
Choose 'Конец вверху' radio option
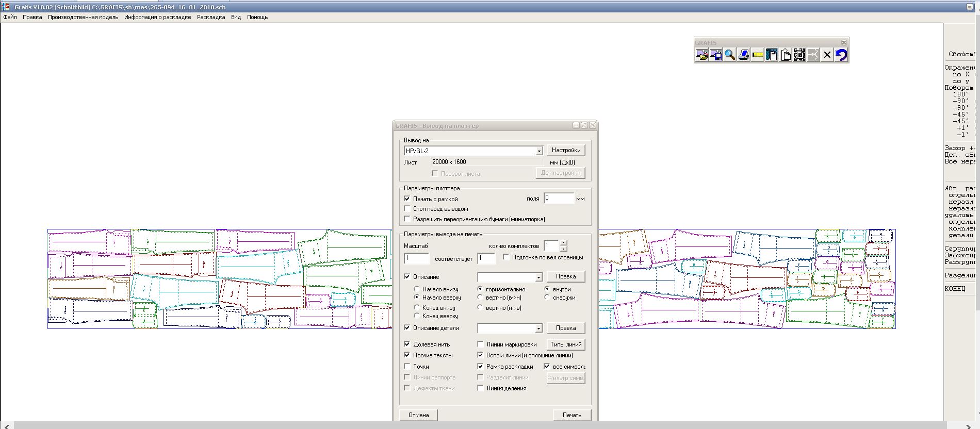(x=417, y=316)
